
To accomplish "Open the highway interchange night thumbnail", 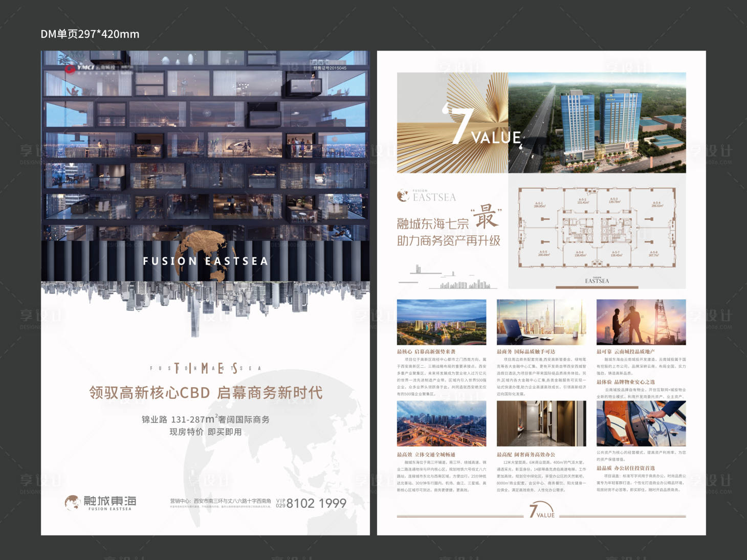I will click(x=442, y=423).
